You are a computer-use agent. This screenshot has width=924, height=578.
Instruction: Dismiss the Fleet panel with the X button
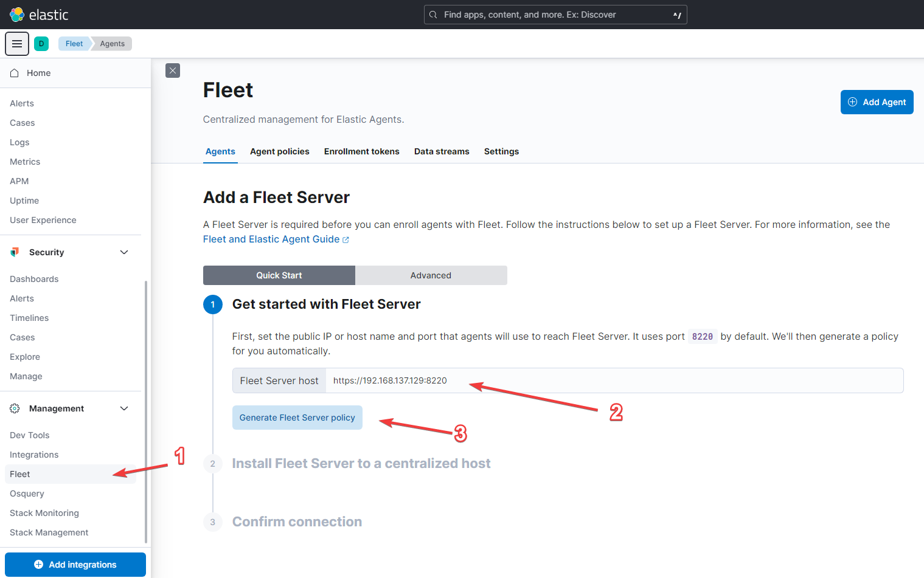coord(172,71)
